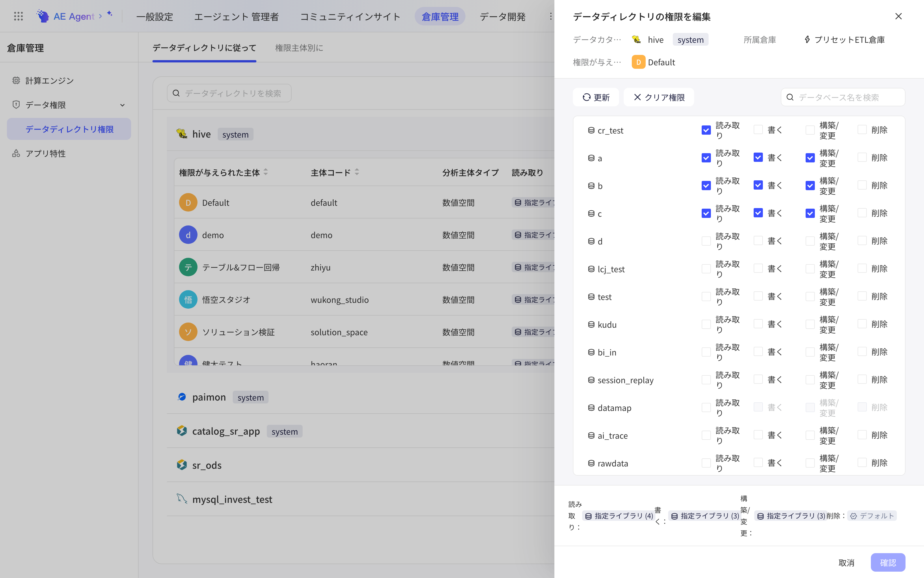Open the コミュニティインサイト menu
The width and height of the screenshot is (924, 578).
[350, 16]
